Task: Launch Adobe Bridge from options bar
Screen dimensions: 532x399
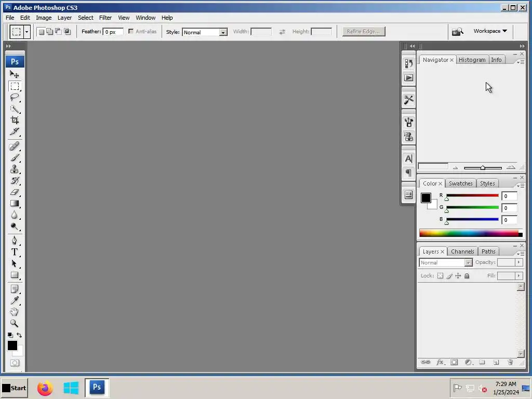Action: (x=457, y=32)
